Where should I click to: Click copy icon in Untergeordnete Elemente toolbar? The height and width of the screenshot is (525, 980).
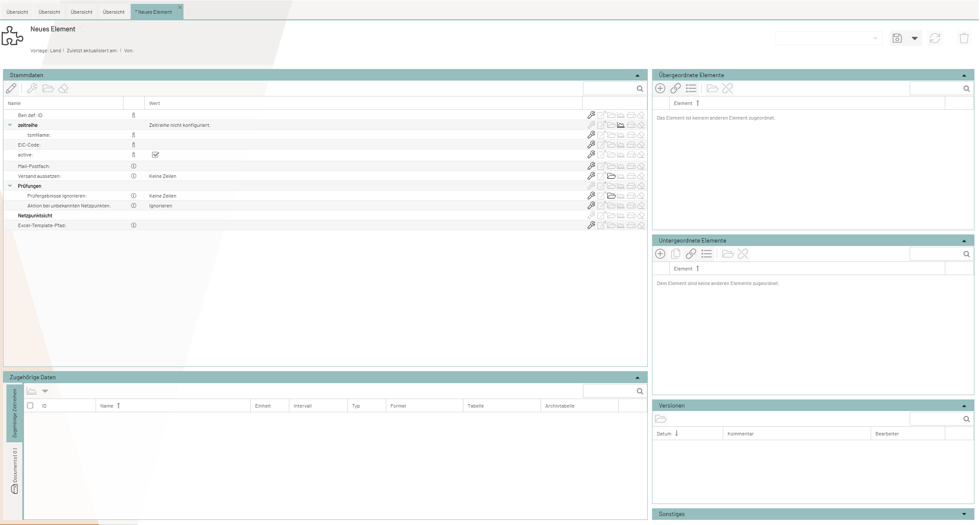(676, 254)
